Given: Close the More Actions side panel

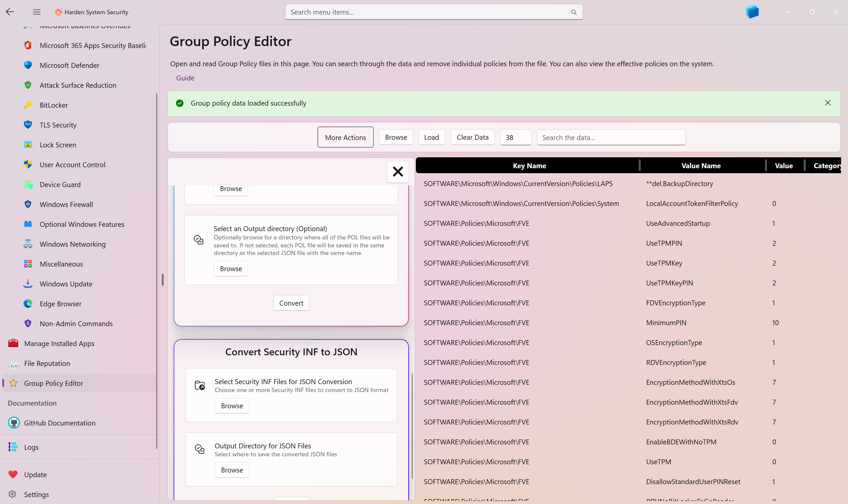Looking at the screenshot, I should 398,172.
